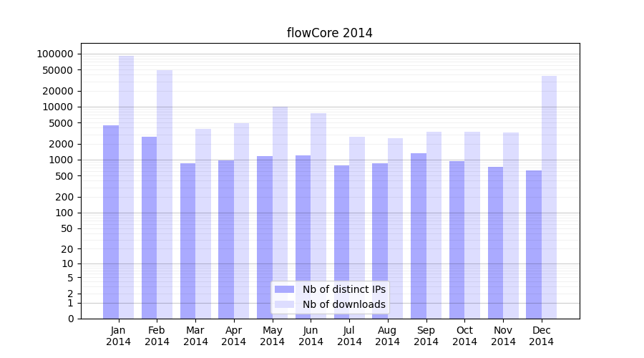Click the 'Nb of downloads' legend label

[x=343, y=304]
